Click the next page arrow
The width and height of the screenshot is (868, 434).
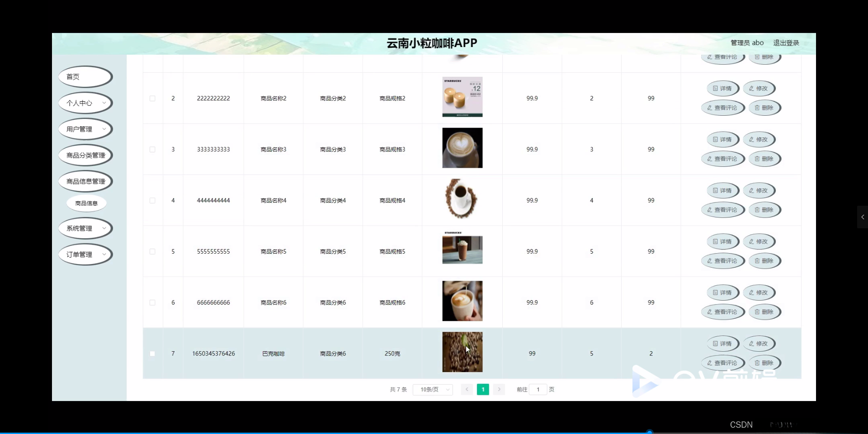coord(498,389)
